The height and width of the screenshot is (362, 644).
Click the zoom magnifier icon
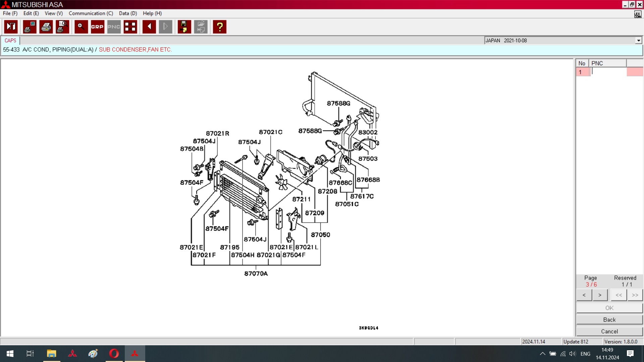point(81,27)
